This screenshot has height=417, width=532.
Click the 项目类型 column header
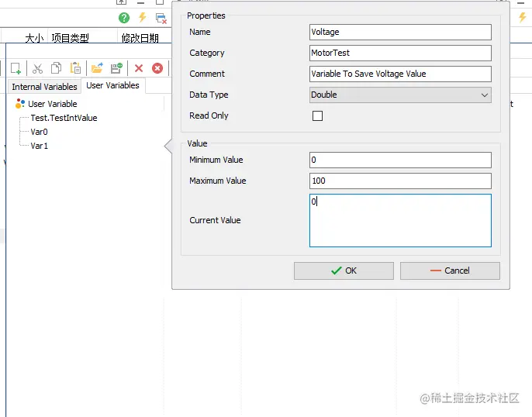click(71, 38)
